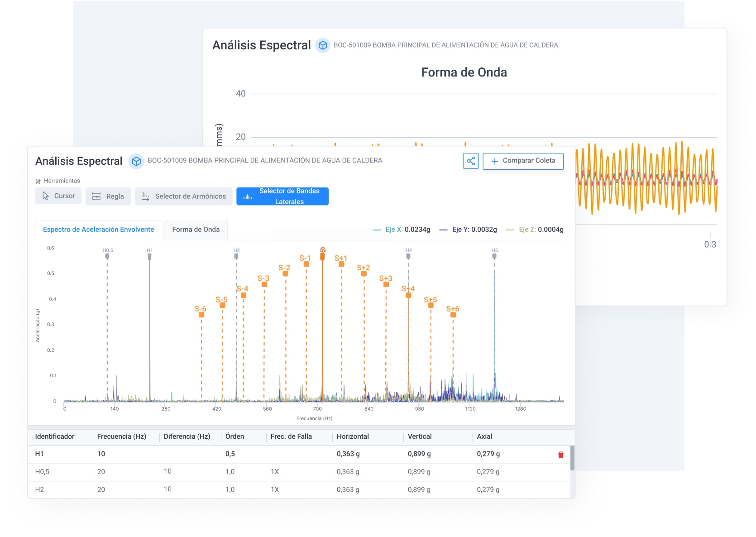Choose the Selector de Armónicos tool
The width and height of the screenshot is (756, 537).
184,197
